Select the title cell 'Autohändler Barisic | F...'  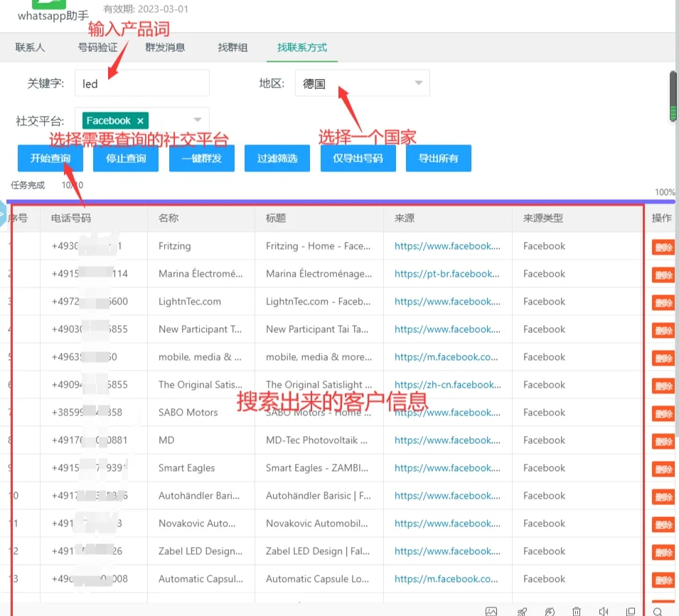click(x=319, y=496)
